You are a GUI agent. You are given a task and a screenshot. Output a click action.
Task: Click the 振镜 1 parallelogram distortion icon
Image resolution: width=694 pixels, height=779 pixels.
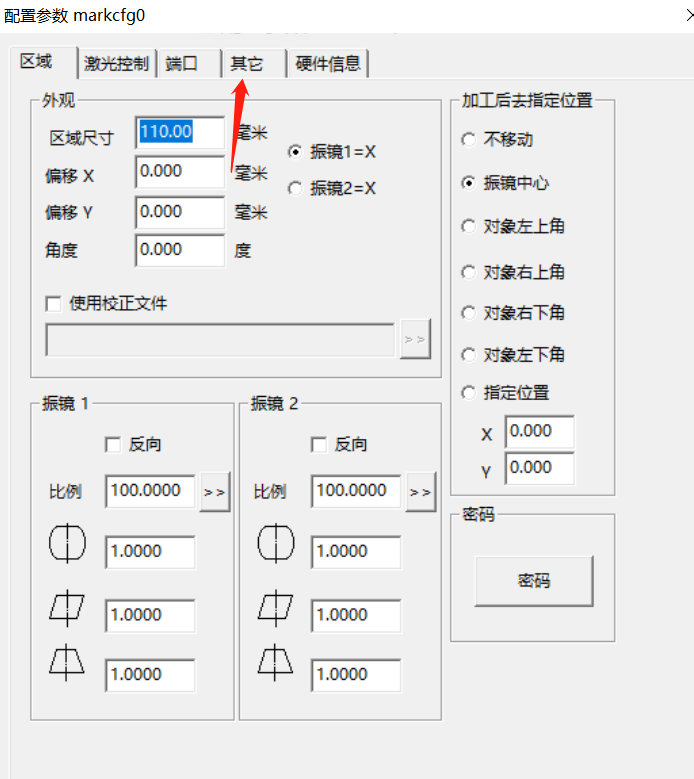[67, 608]
